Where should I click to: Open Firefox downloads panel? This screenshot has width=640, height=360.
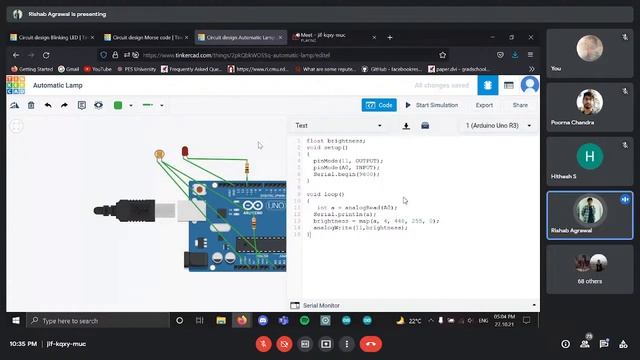515,55
